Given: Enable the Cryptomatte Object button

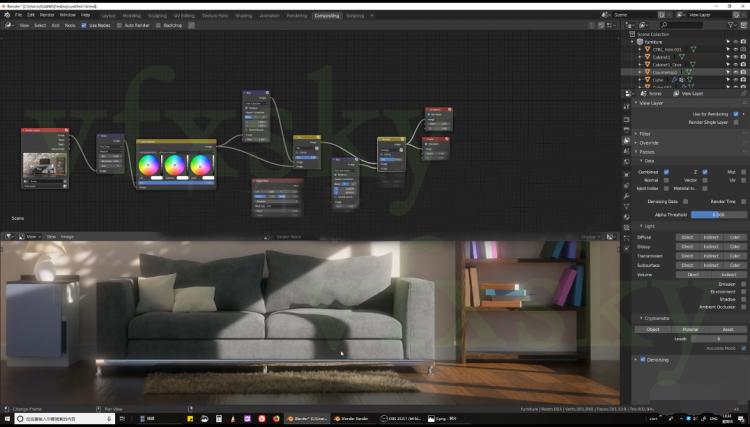Looking at the screenshot, I should pyautogui.click(x=653, y=329).
